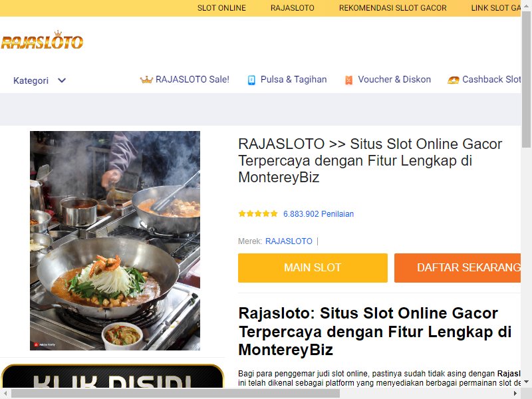Image resolution: width=532 pixels, height=399 pixels.
Task: Click the horizontal scrollbar thumb
Action: [x=176, y=393]
